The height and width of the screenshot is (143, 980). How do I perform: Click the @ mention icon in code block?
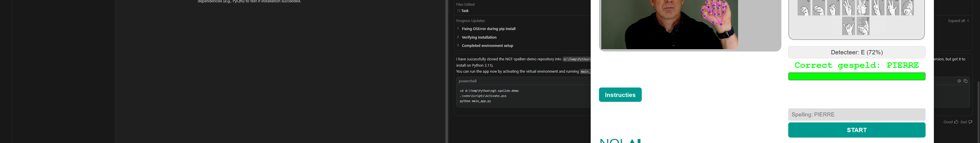coord(959,81)
